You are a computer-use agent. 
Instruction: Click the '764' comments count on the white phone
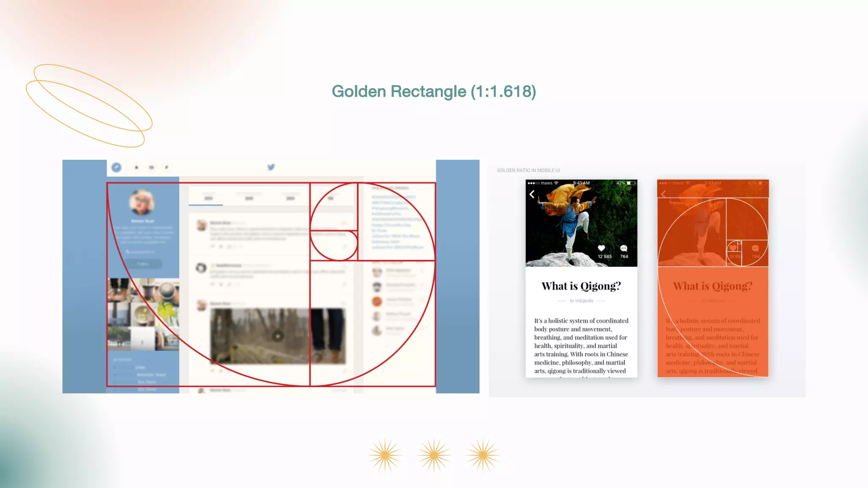click(624, 257)
